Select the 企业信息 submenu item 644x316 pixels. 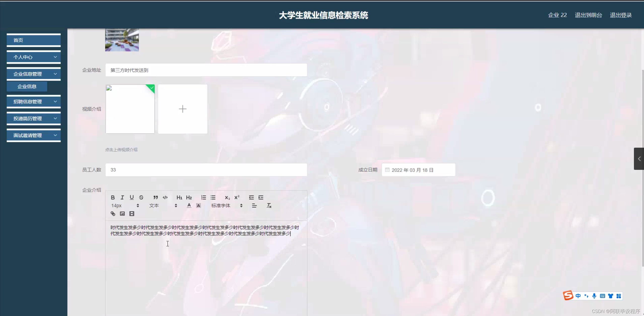pyautogui.click(x=27, y=86)
